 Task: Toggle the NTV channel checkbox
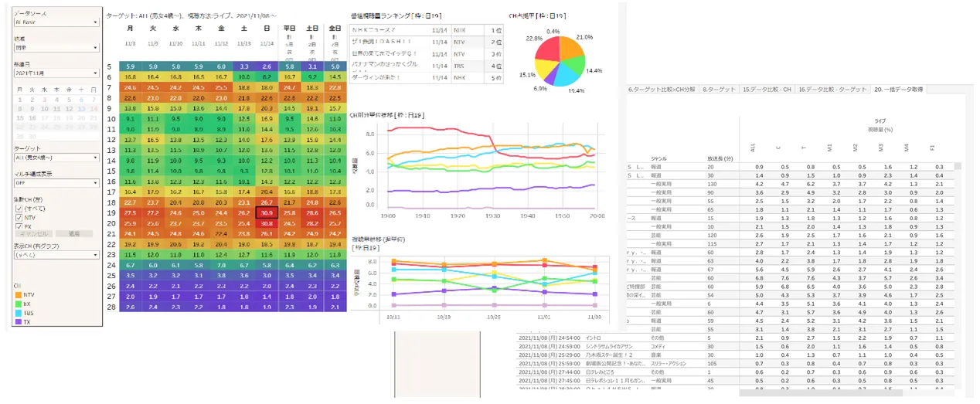19,218
